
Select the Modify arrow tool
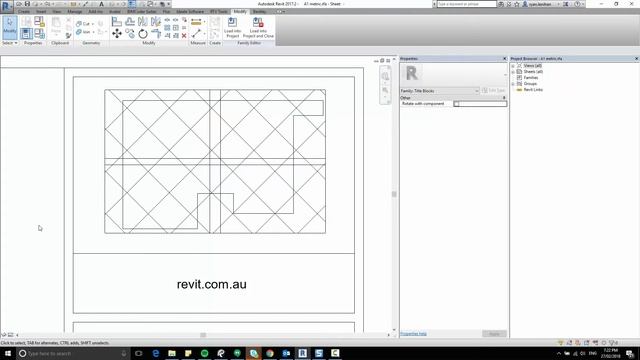click(9, 26)
